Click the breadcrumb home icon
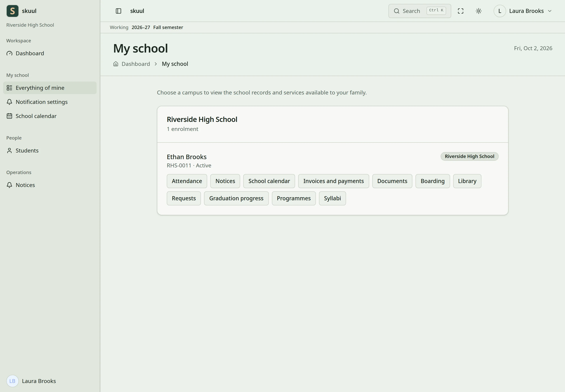The height and width of the screenshot is (392, 565). pos(116,64)
